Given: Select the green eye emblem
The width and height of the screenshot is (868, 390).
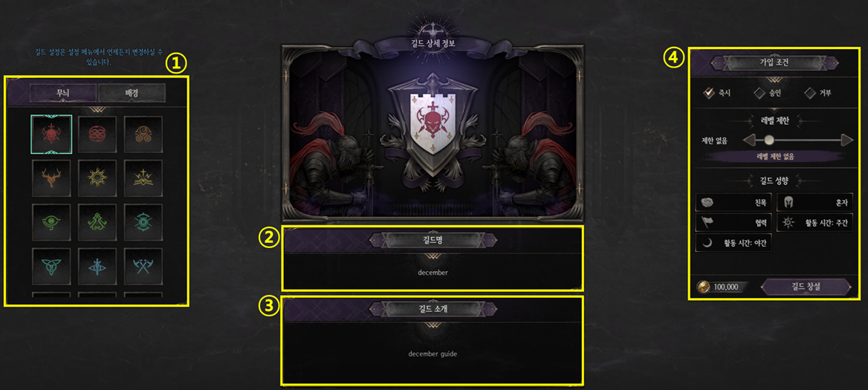Looking at the screenshot, I should coord(51,222).
